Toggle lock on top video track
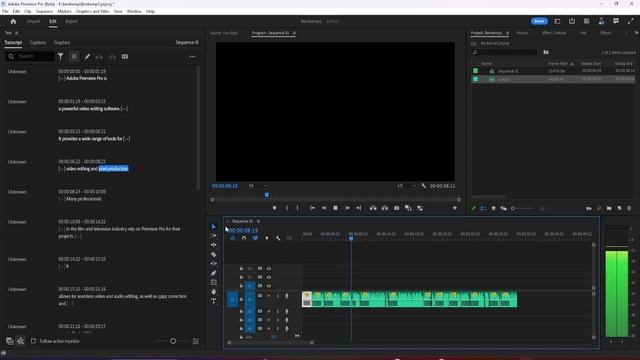Image resolution: width=640 pixels, height=360 pixels. tap(241, 269)
